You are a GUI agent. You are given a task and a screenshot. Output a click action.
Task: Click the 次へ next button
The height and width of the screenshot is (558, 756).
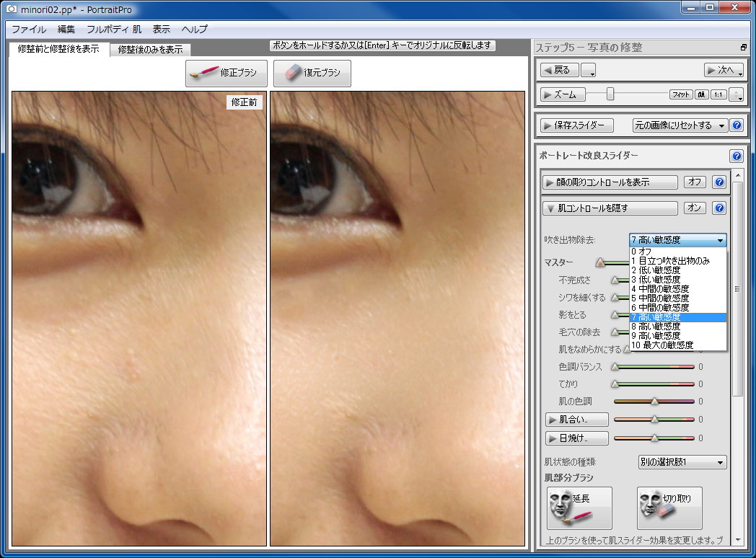pyautogui.click(x=724, y=71)
